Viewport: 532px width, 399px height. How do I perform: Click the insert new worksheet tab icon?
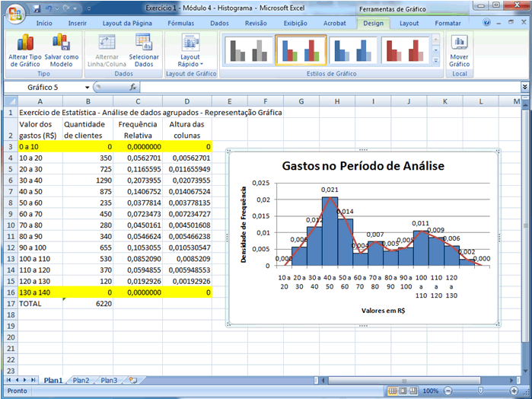pos(132,379)
